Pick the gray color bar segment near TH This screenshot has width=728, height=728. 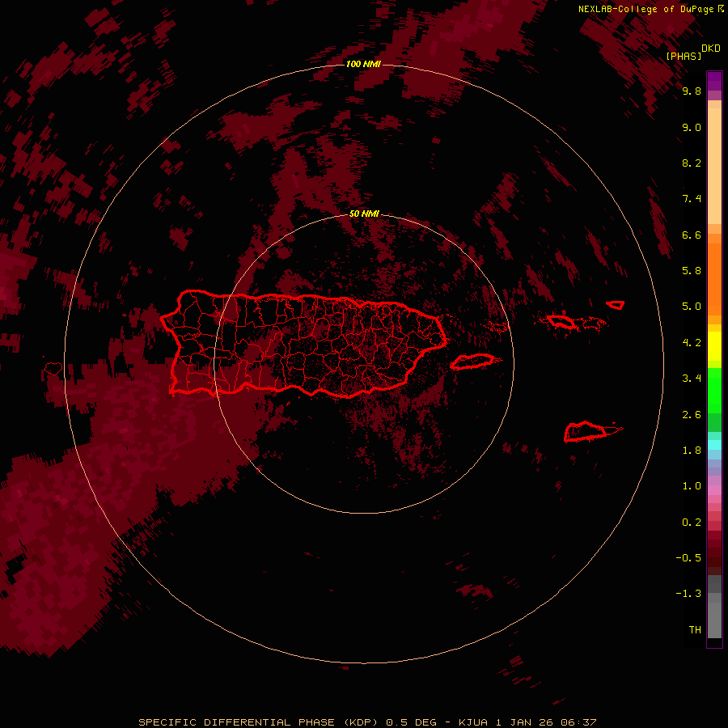click(x=714, y=620)
